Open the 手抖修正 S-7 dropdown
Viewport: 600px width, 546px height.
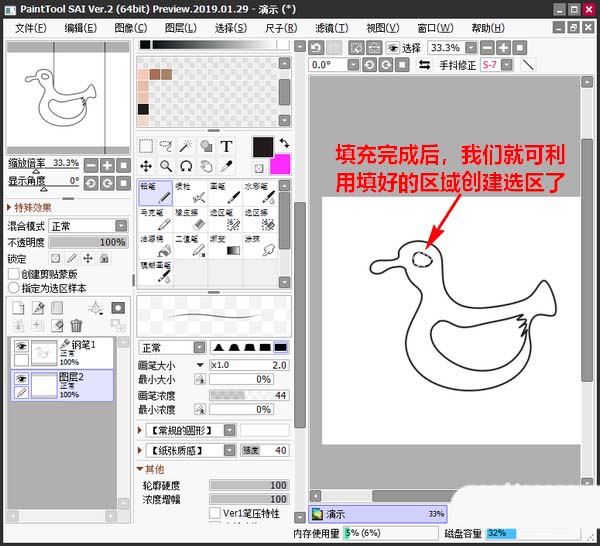coord(507,65)
